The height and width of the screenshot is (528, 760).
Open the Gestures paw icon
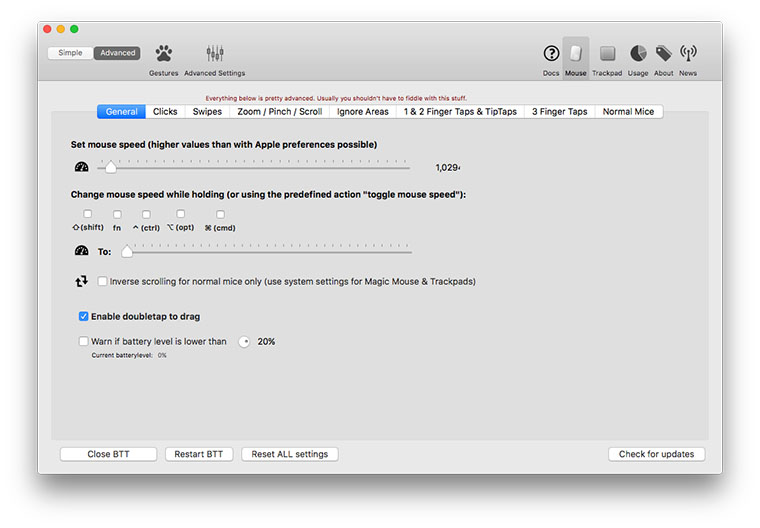[x=163, y=53]
